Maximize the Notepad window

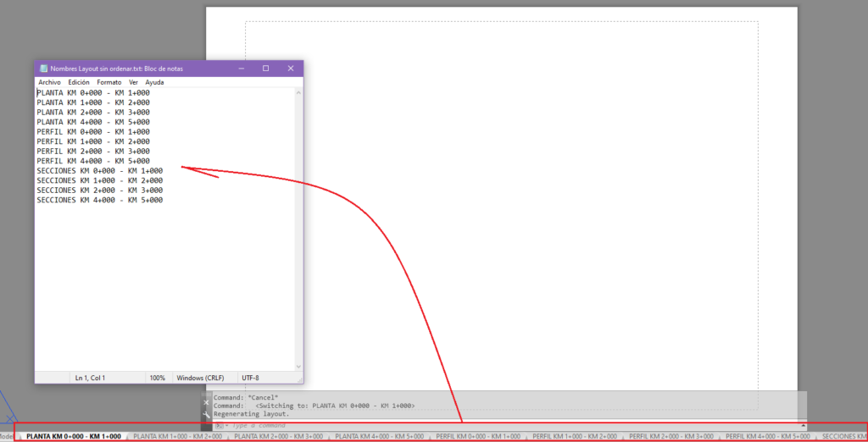(265, 69)
